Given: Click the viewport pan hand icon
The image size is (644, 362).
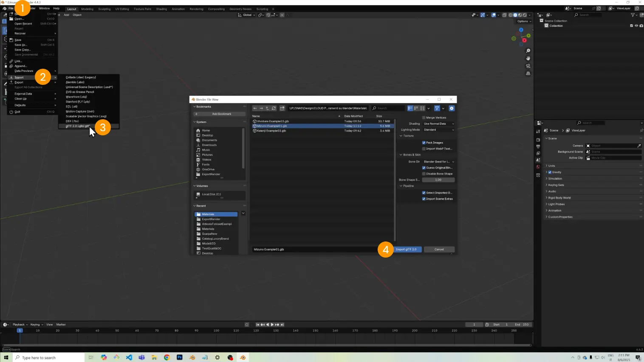Looking at the screenshot, I should pos(528,58).
